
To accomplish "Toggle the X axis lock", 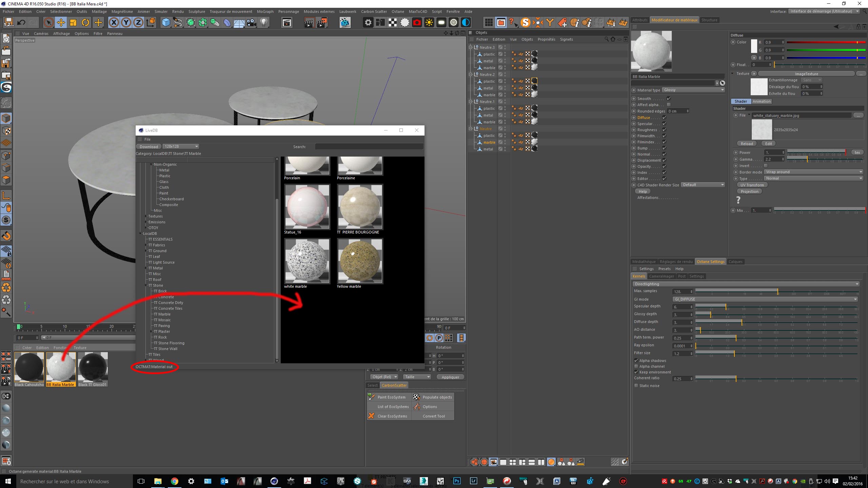I will click(114, 23).
